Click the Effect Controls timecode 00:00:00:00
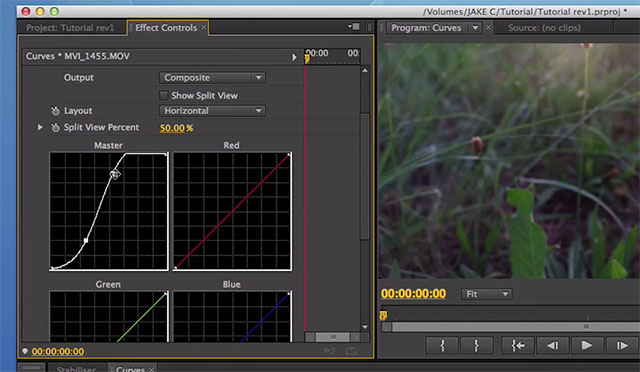Image resolution: width=640 pixels, height=372 pixels. click(x=58, y=352)
